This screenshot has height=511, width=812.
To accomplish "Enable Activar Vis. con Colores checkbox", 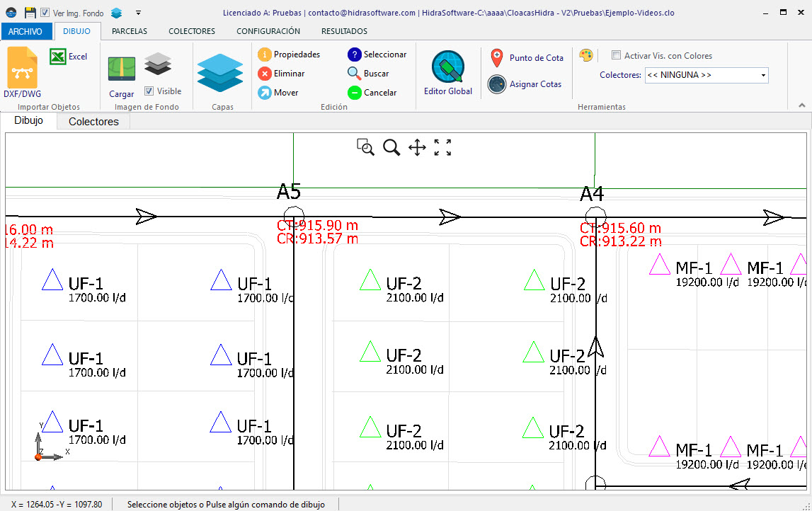I will 616,55.
